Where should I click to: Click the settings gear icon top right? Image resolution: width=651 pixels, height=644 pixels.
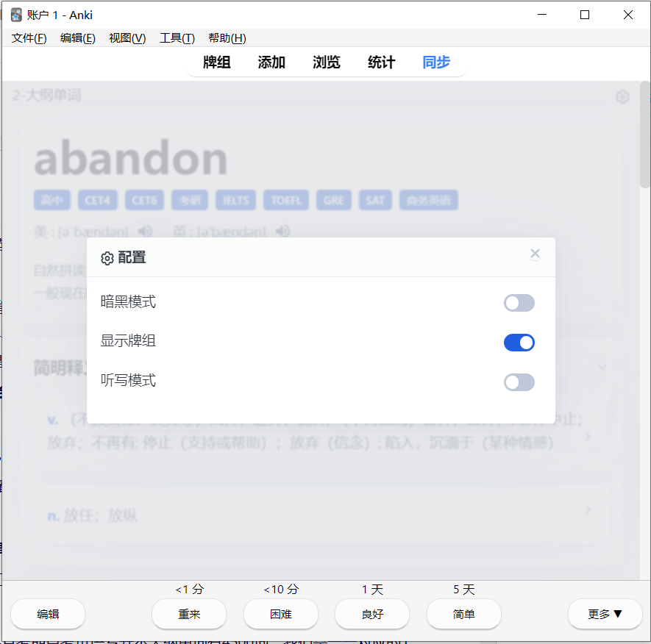(622, 97)
